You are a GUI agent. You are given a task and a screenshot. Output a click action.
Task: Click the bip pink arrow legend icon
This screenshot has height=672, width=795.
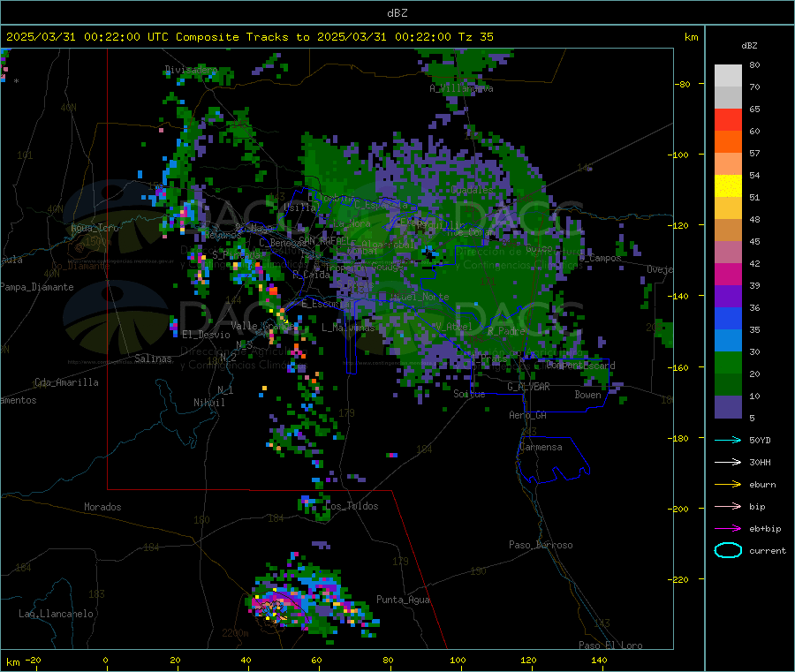point(728,506)
